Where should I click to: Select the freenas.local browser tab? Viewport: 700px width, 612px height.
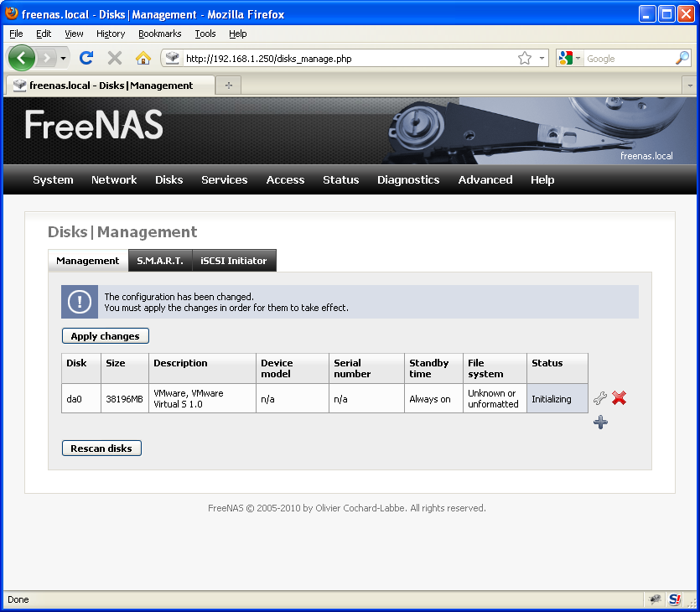pos(110,86)
